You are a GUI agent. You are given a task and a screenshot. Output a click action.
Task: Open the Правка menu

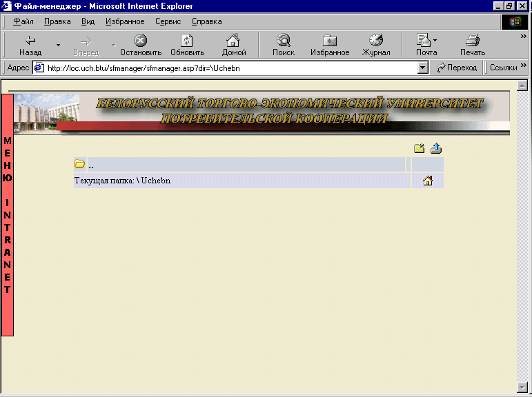click(x=57, y=21)
